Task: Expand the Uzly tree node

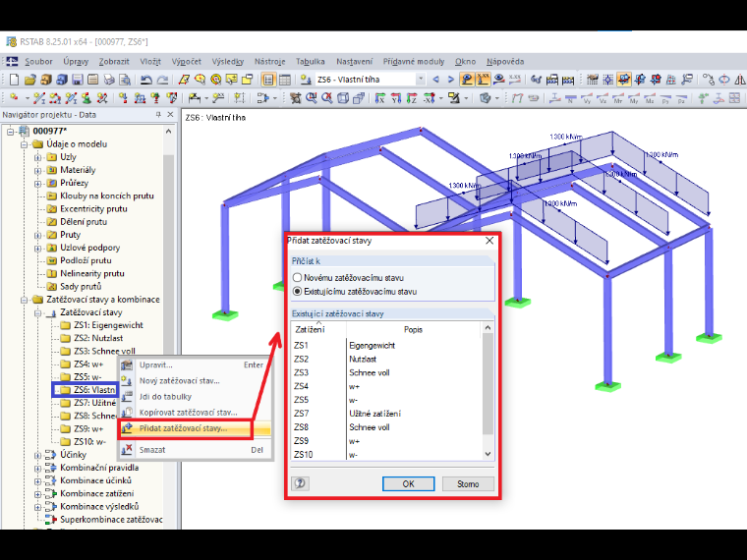Action: 37,157
